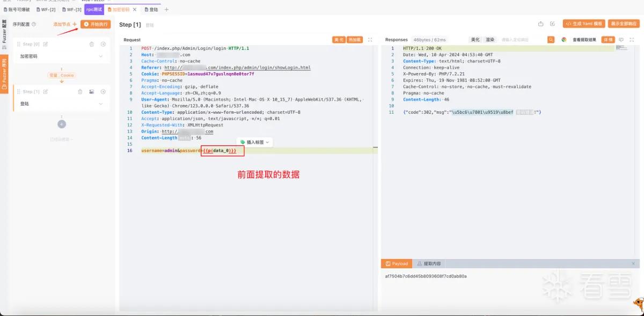Click the Cookie PHPSESSID header line
This screenshot has width=644, height=316.
197,74
